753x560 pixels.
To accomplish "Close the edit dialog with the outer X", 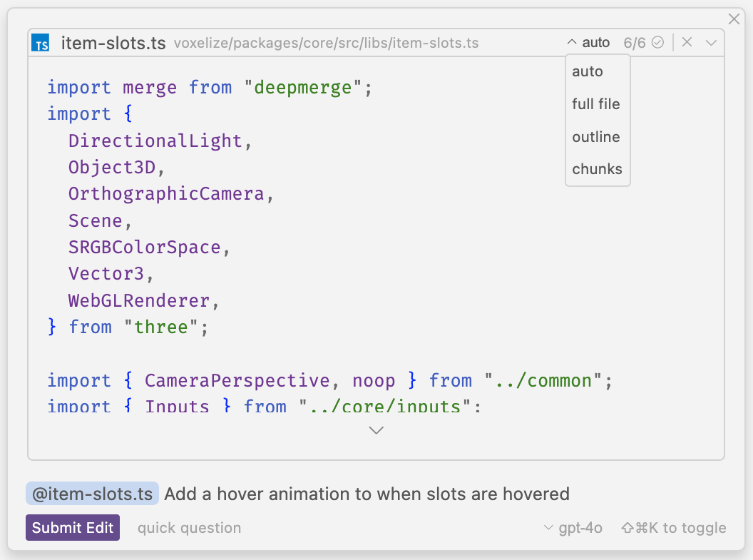I will [733, 19].
